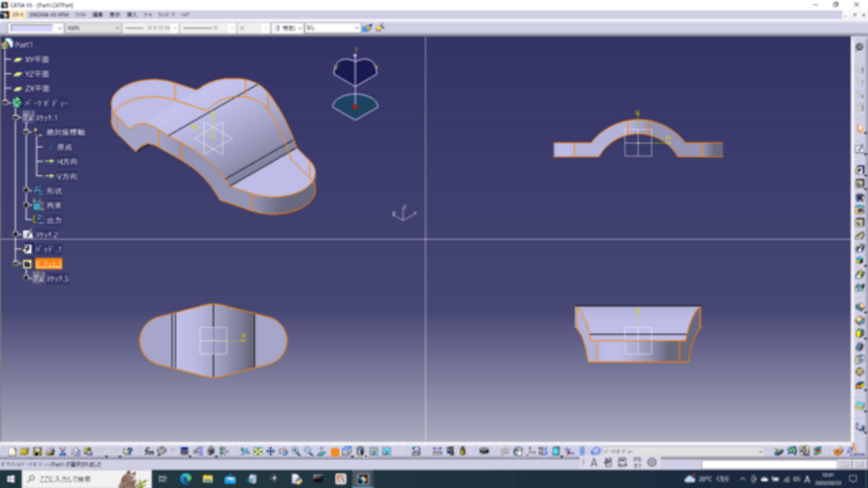Open the graphic color fill swatch dropdown
The width and height of the screenshot is (868, 488).
point(59,28)
